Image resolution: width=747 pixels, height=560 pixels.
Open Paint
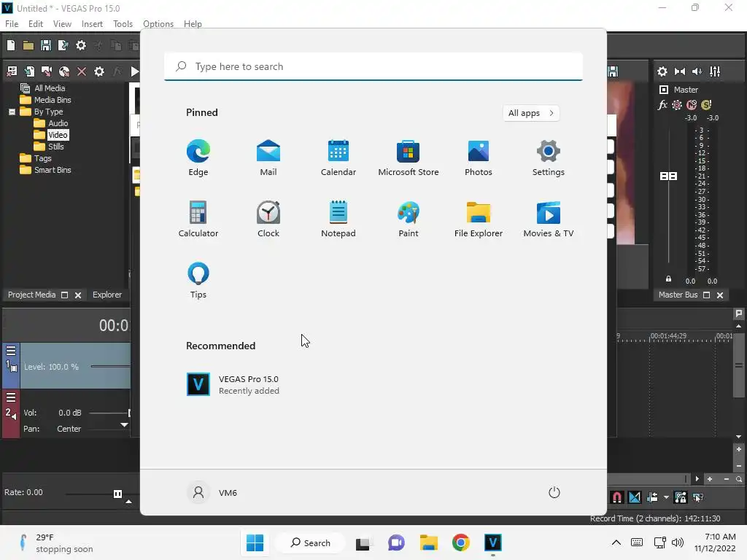[x=409, y=219]
